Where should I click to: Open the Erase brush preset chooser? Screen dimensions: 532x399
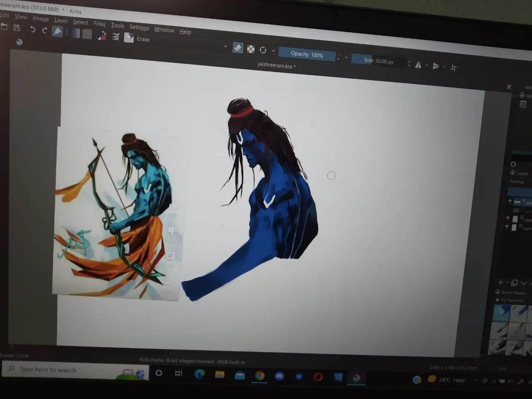[129, 38]
